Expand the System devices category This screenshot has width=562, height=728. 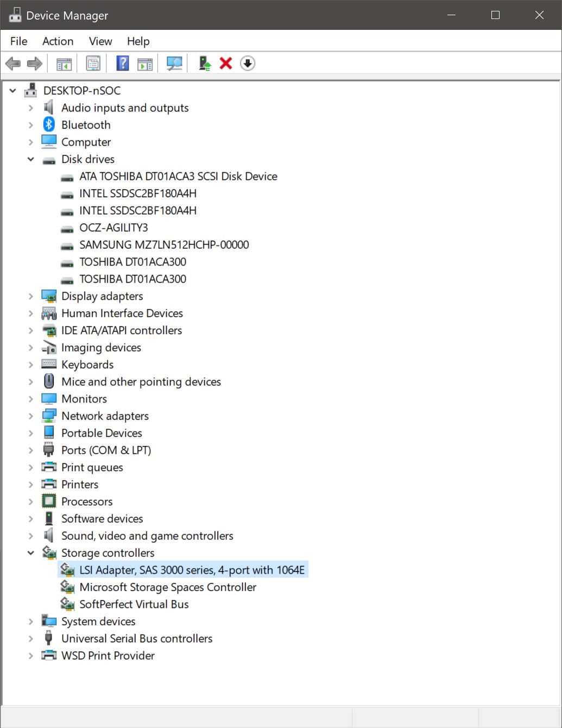[31, 621]
